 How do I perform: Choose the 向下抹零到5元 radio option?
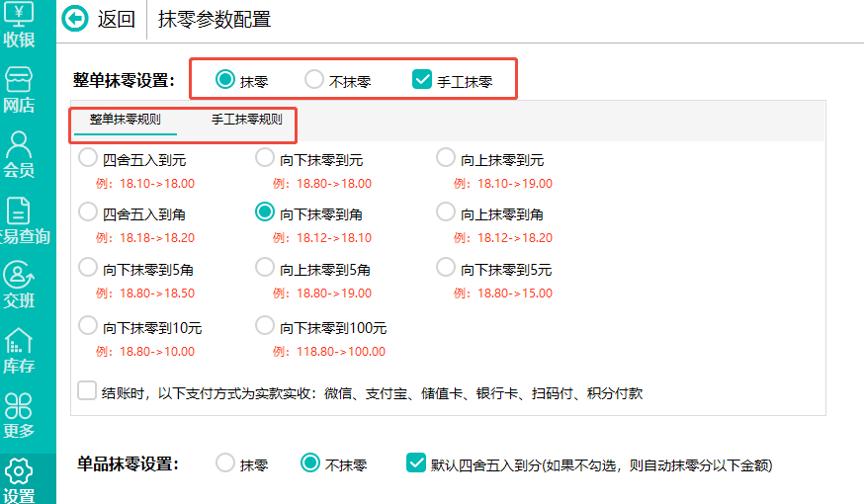click(x=446, y=268)
